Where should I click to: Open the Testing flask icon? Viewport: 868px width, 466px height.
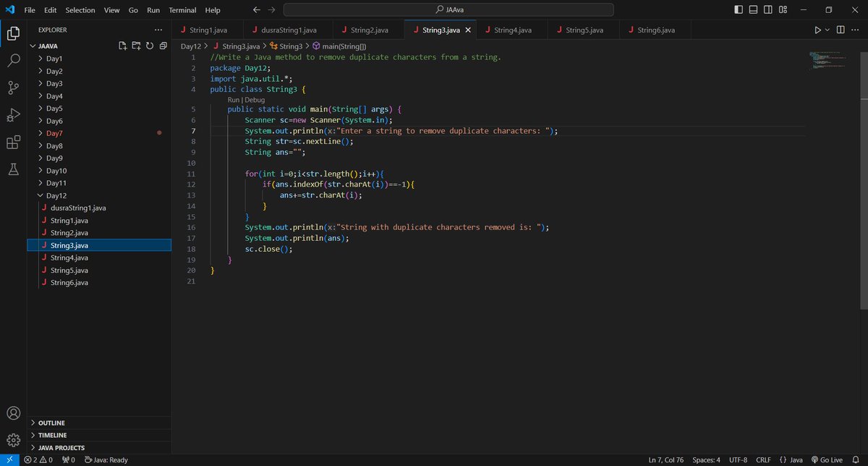[13, 169]
